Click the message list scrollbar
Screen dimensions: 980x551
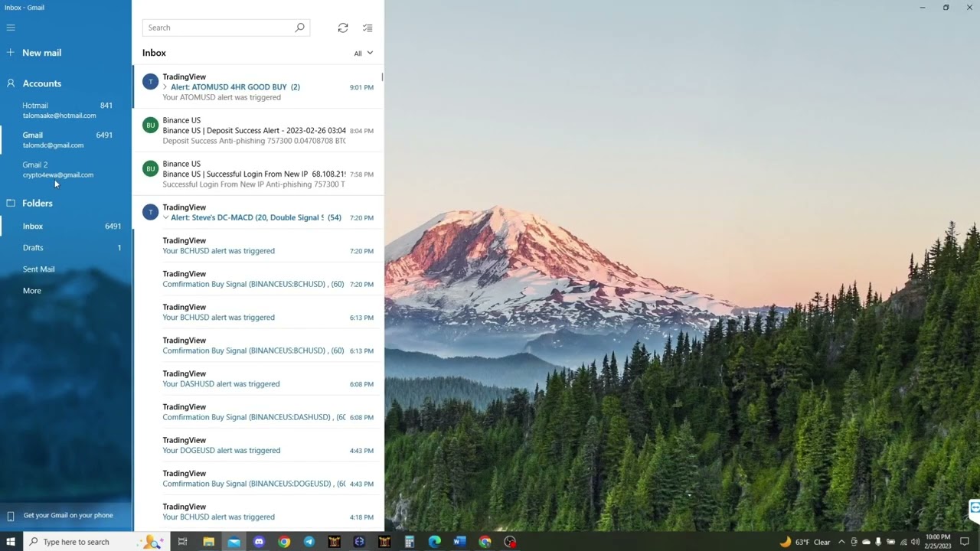pos(382,77)
